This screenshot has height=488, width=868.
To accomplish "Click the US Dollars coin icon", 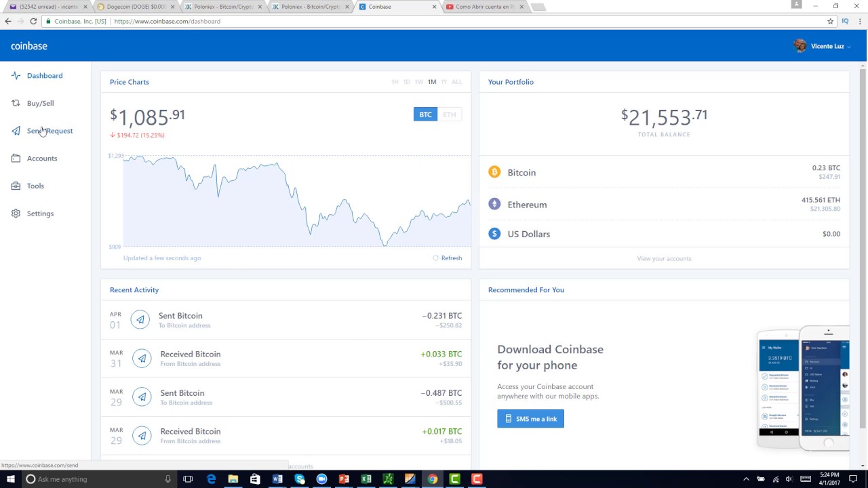I will 494,234.
